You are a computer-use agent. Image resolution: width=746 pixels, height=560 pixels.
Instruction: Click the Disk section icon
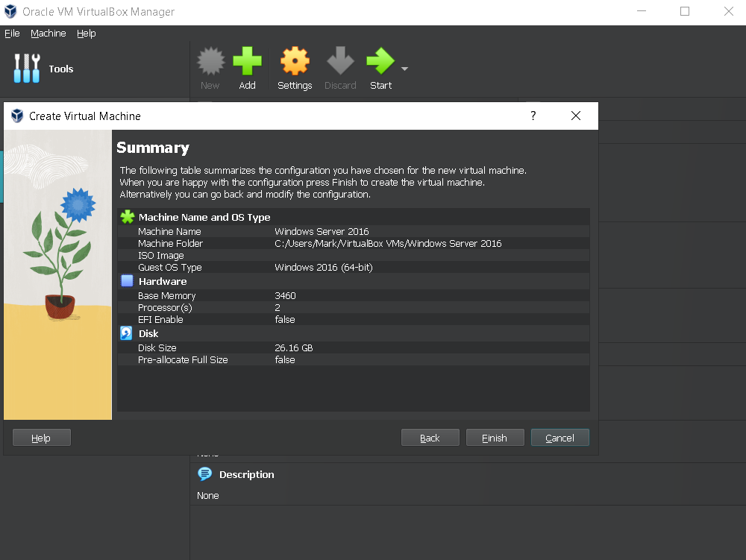pos(127,333)
